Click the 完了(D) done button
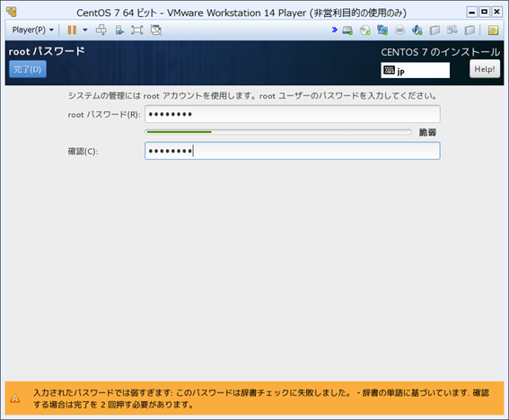 coord(28,69)
